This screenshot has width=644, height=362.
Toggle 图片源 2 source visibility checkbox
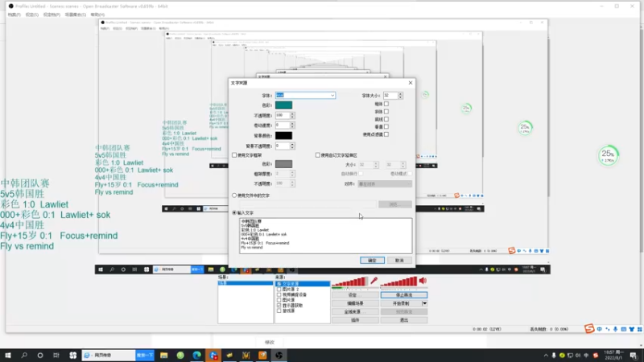[279, 290]
